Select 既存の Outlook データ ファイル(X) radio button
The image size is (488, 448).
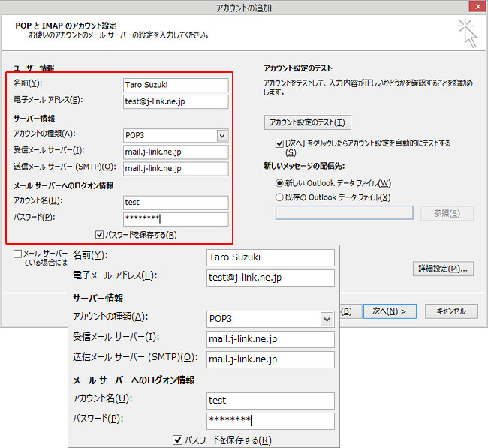[x=279, y=197]
